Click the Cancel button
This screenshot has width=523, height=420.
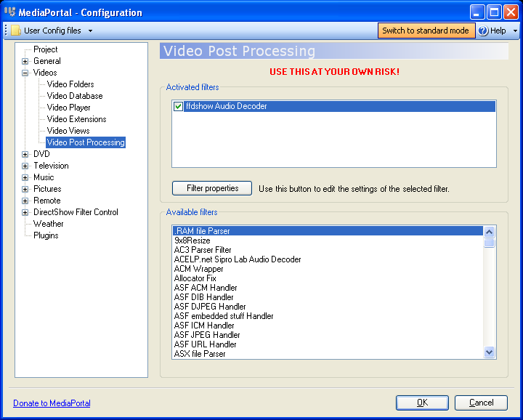point(482,403)
